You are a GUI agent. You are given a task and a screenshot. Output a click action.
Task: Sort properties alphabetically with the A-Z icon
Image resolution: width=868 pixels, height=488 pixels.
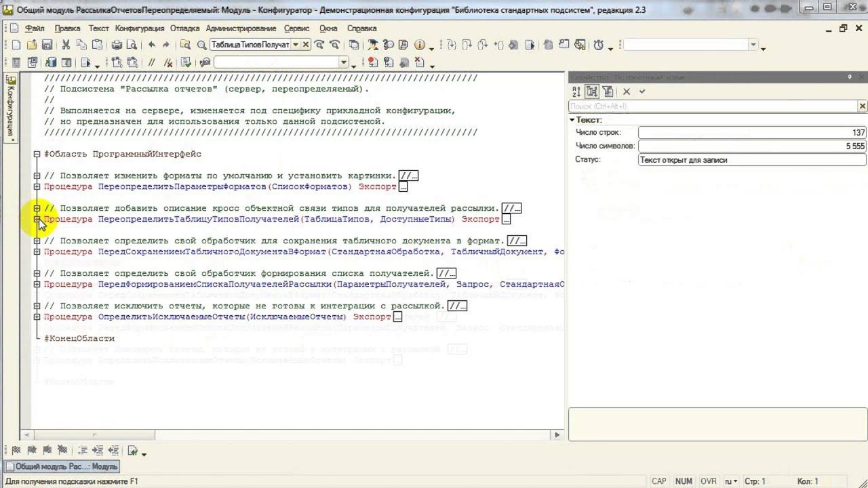[576, 91]
